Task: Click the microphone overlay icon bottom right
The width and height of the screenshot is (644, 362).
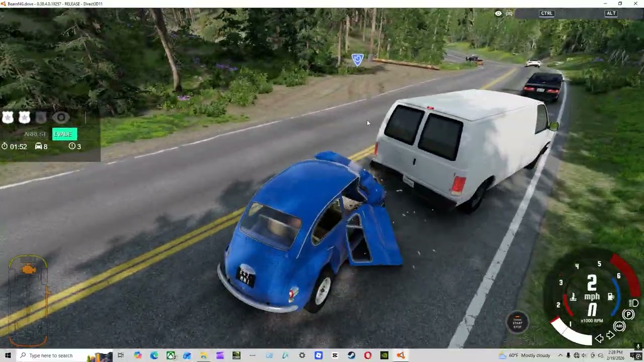Action: (638, 346)
